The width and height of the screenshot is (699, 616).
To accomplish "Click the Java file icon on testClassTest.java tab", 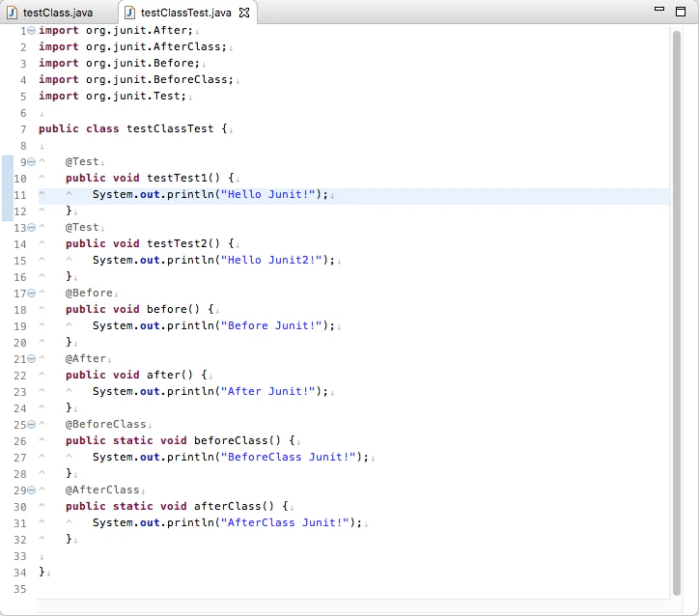I will click(129, 13).
